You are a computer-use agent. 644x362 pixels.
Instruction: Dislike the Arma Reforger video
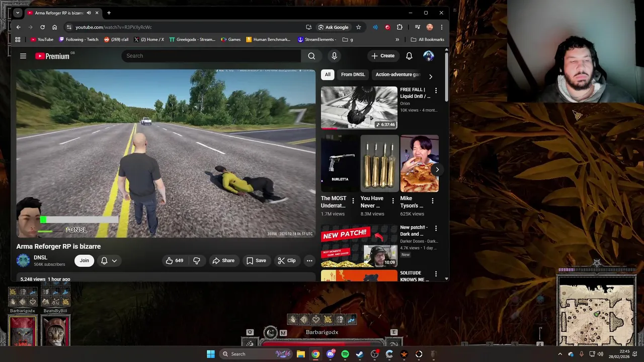tap(197, 260)
